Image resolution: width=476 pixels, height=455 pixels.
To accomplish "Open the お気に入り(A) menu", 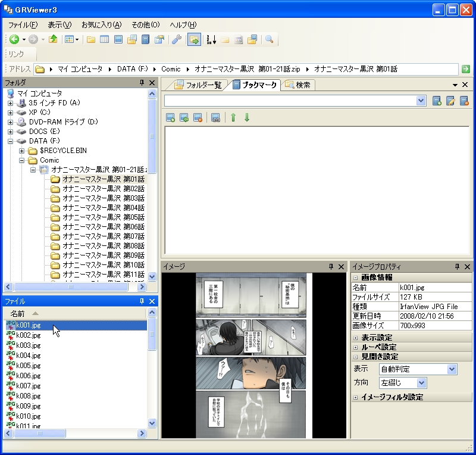I will pyautogui.click(x=101, y=24).
